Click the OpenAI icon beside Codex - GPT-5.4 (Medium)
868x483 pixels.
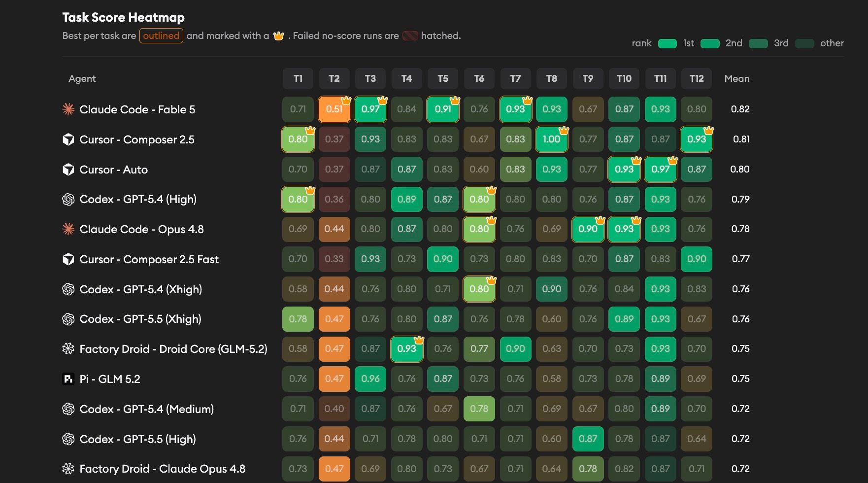(68, 409)
